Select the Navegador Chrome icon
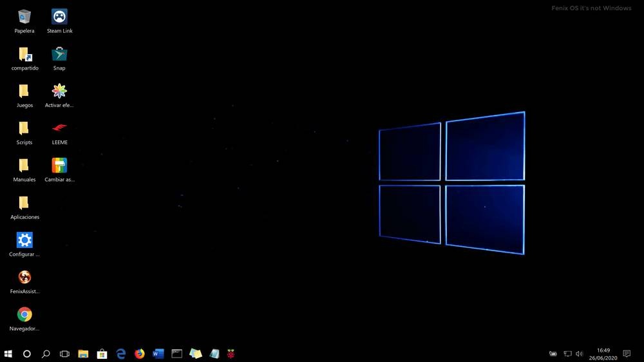The width and height of the screenshot is (644, 362). [24, 314]
